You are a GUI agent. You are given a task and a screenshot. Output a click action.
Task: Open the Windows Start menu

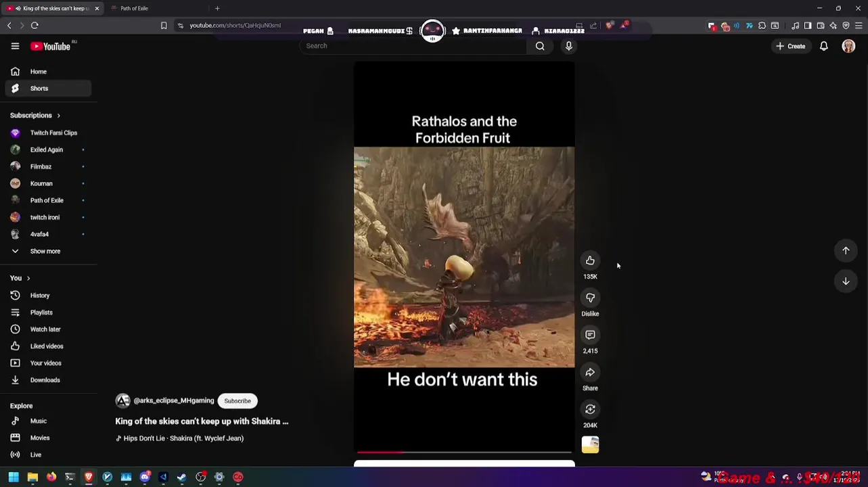pos(14,478)
